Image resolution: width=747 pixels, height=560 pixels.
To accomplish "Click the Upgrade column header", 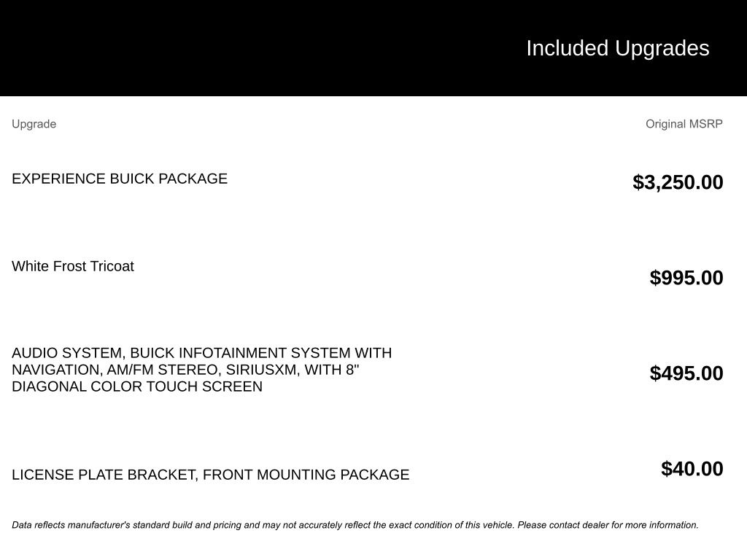I will 34,124.
